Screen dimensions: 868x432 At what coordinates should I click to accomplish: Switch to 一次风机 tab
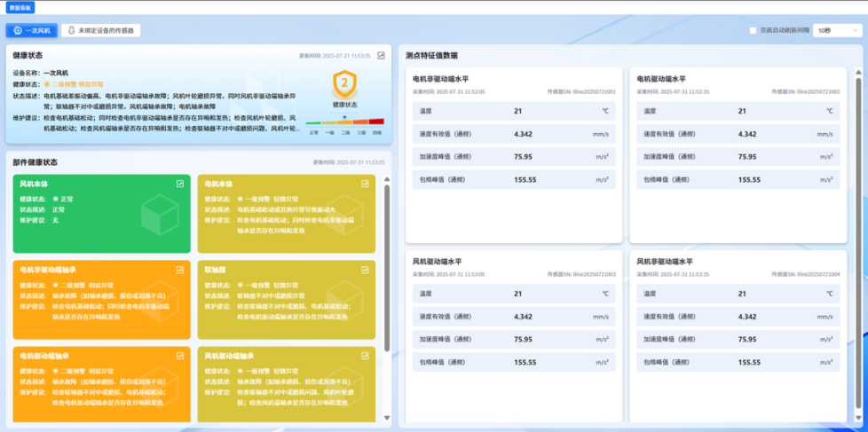[33, 30]
